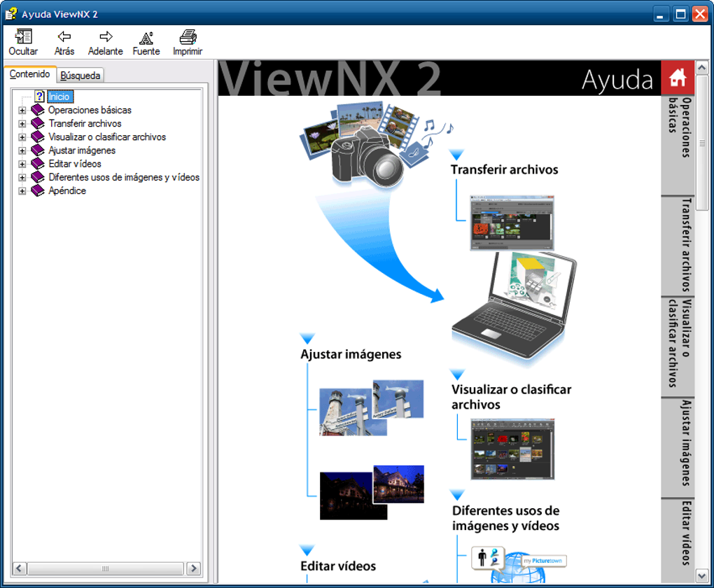714x588 pixels.
Task: Open the Transferir archivos side tab
Action: [678, 246]
